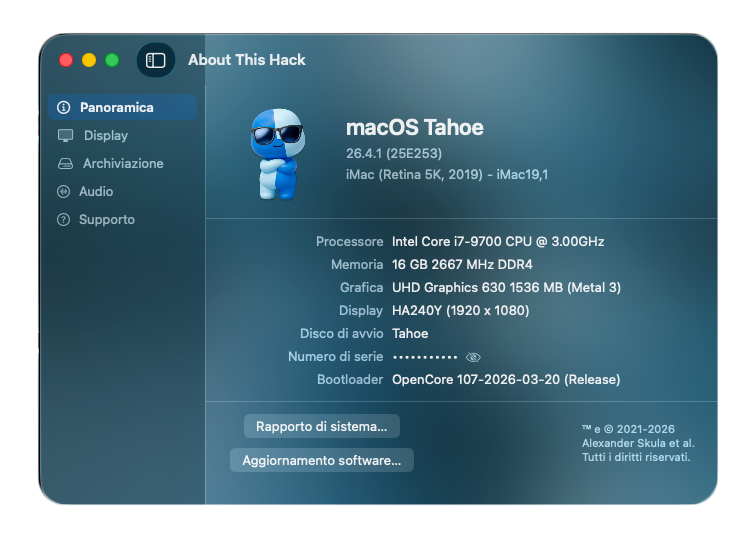The height and width of the screenshot is (537, 756).
Task: Click the speaker icon beside Audio
Action: tap(63, 191)
